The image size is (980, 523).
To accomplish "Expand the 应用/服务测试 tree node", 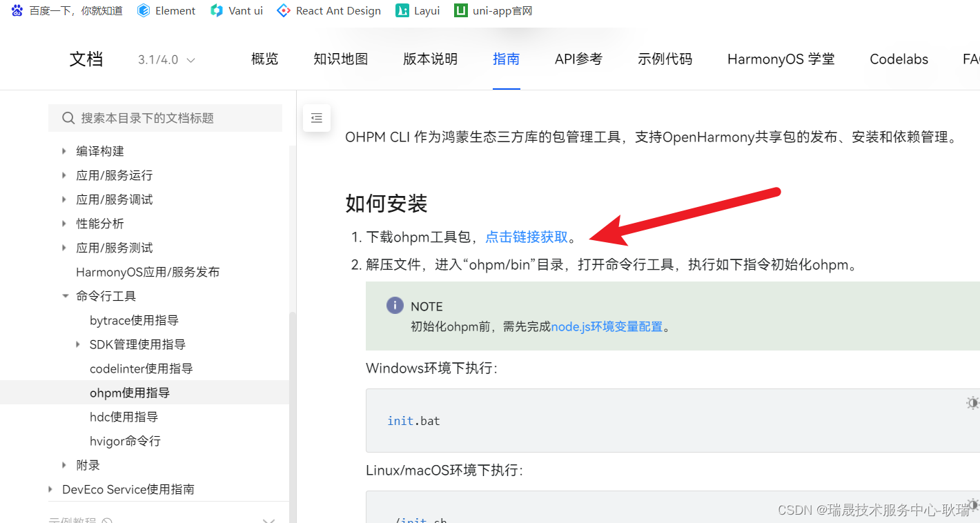I will (64, 248).
